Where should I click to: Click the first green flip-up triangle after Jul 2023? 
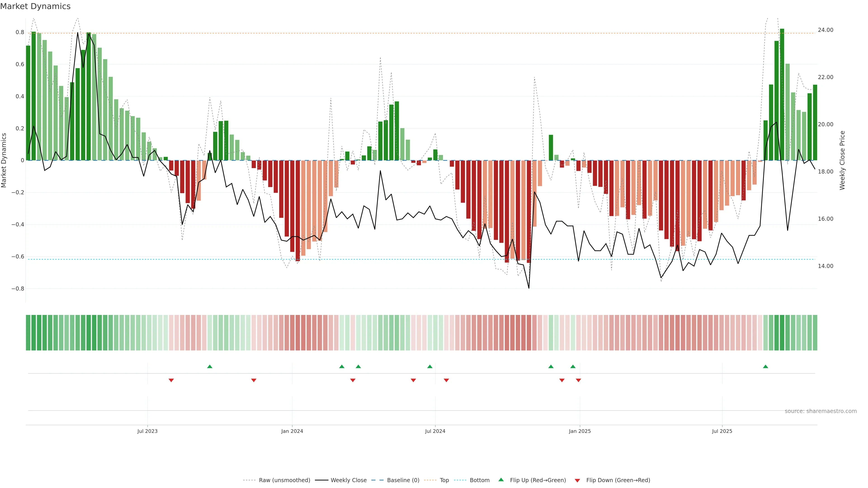(x=210, y=366)
